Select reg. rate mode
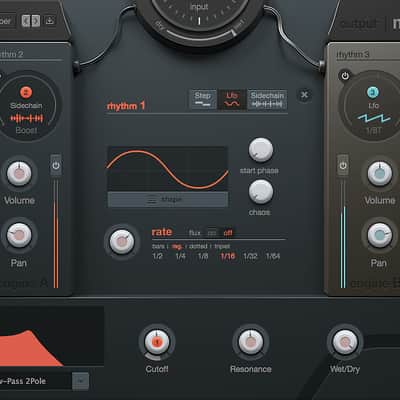 pyautogui.click(x=177, y=246)
